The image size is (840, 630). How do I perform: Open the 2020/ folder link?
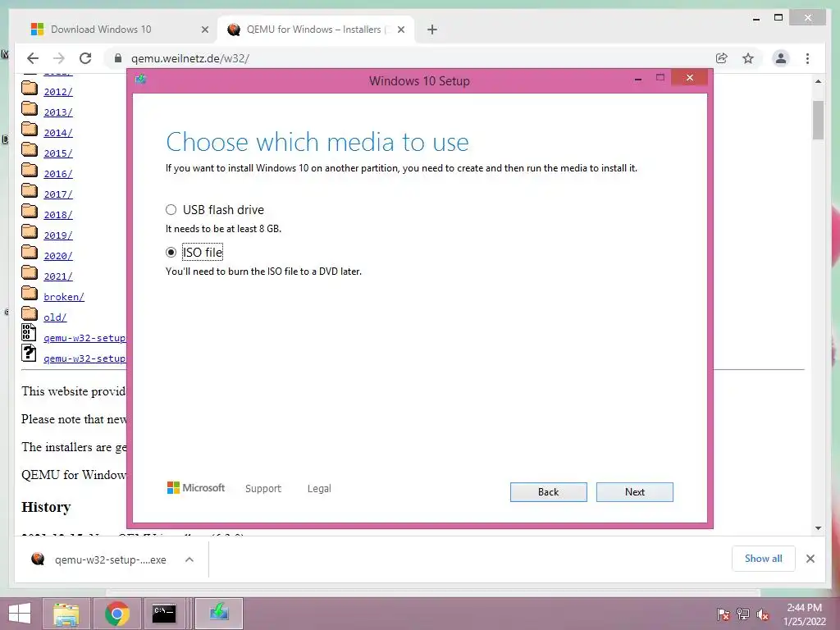[58, 256]
